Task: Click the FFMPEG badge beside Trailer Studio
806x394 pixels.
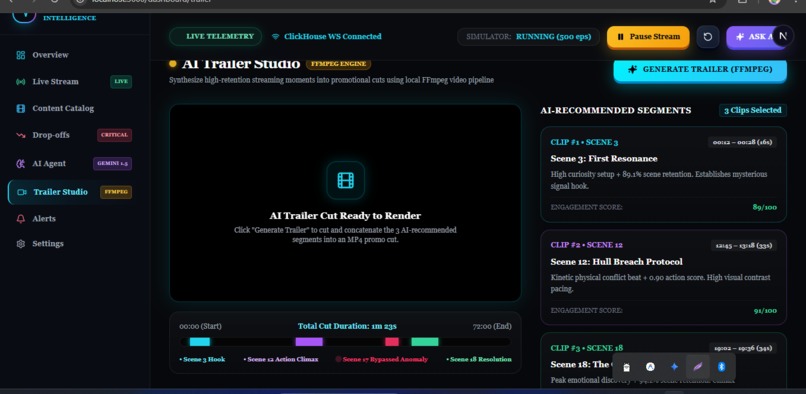Action: 116,192
